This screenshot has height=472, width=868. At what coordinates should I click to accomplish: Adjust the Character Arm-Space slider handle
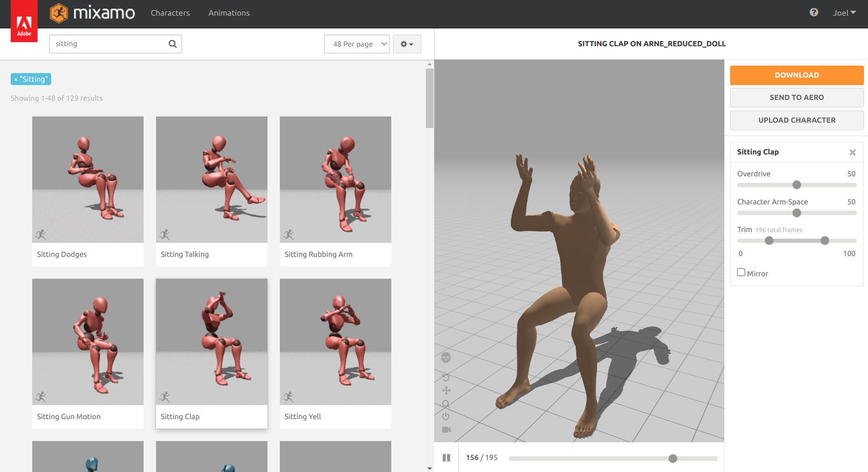point(797,213)
